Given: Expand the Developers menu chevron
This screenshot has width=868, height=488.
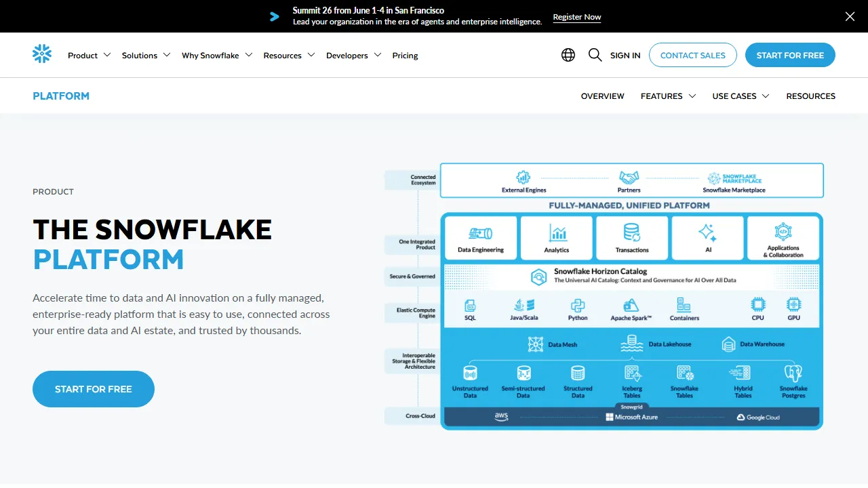Looking at the screenshot, I should tap(378, 55).
